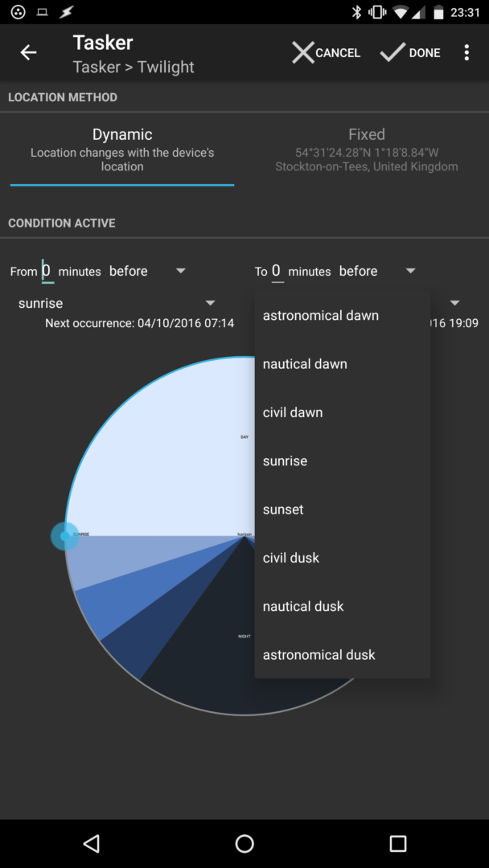Expand the From before/after dropdown
This screenshot has width=489, height=868.
147,272
